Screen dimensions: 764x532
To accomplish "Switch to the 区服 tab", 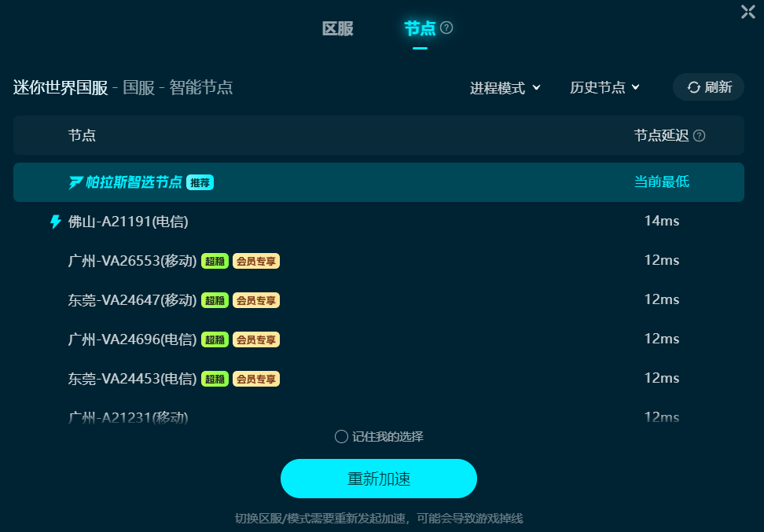I will tap(337, 29).
